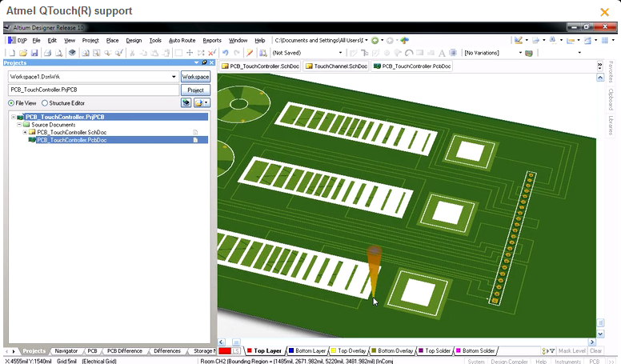Click the Cross Probe pencil icon
621x364 pixels.
250,53
